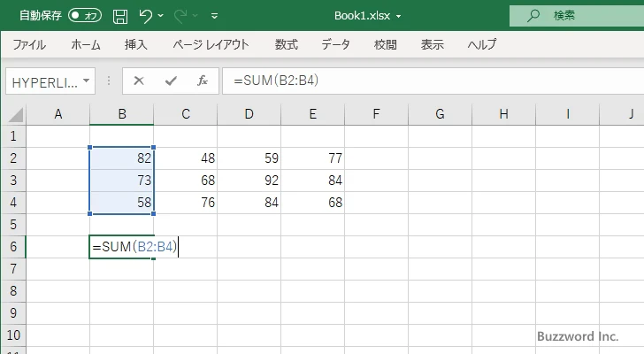Select column G header
Viewport: 644px width, 354px height.
coord(441,114)
